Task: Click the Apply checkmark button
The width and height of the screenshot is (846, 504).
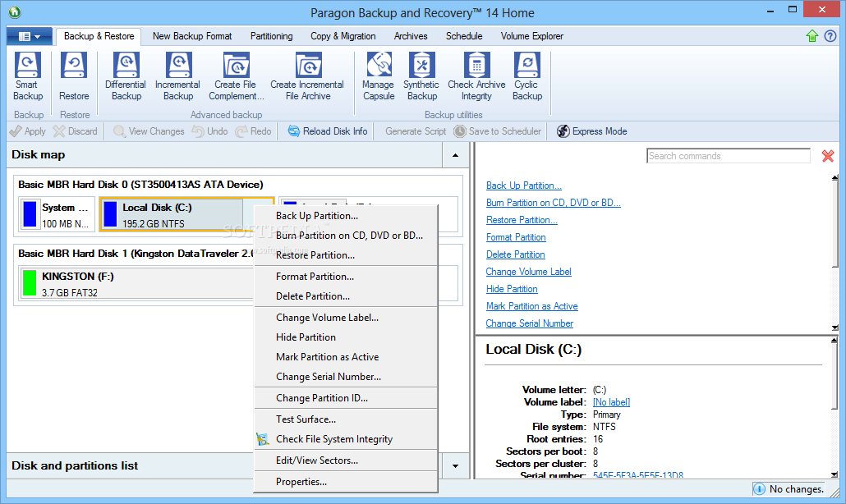Action: point(28,131)
